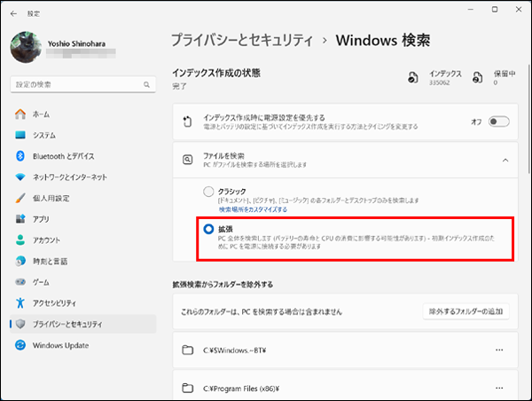Open システム settings icon in sidebar
Viewport: 532px width, 401px height.
click(x=21, y=135)
